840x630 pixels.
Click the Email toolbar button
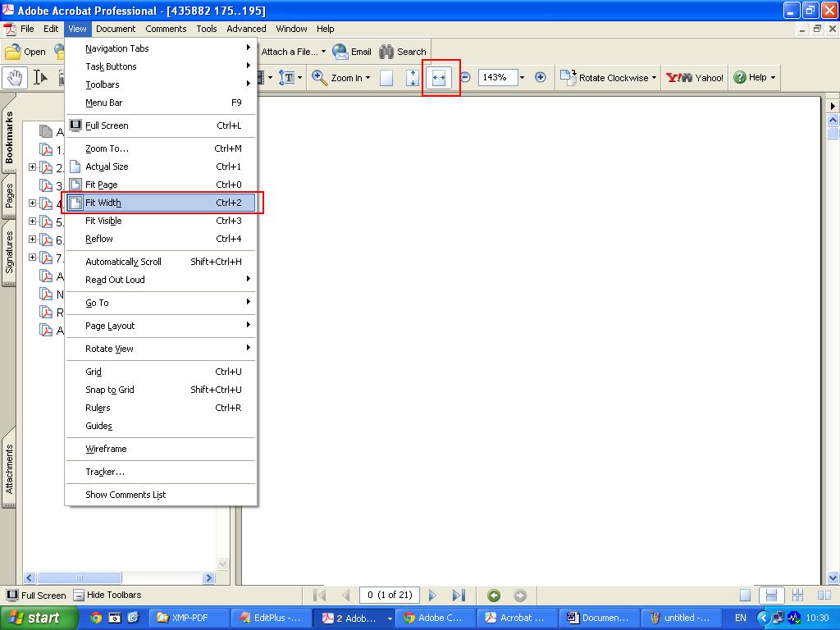point(351,52)
